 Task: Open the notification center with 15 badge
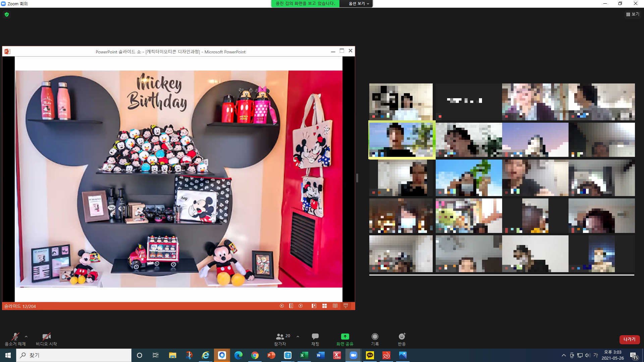tap(634, 356)
